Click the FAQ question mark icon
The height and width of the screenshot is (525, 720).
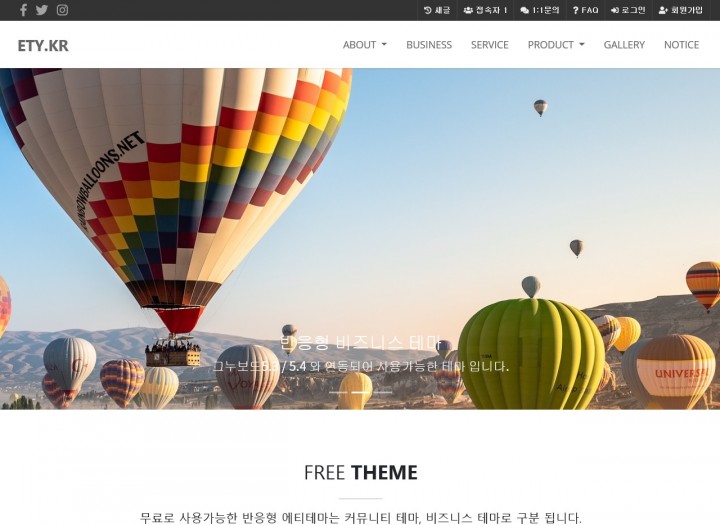tap(575, 10)
